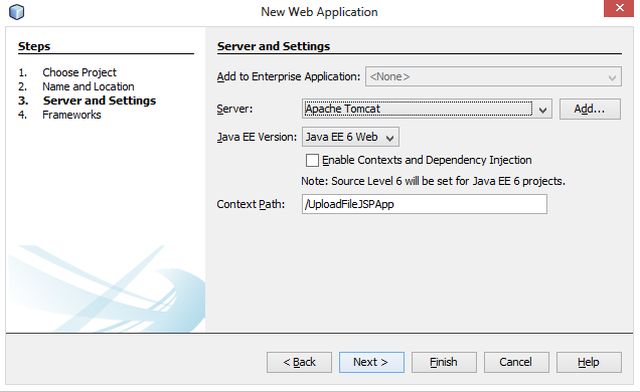Enable Contexts and Dependency Injection checkbox
640x392 pixels.
pyautogui.click(x=312, y=160)
